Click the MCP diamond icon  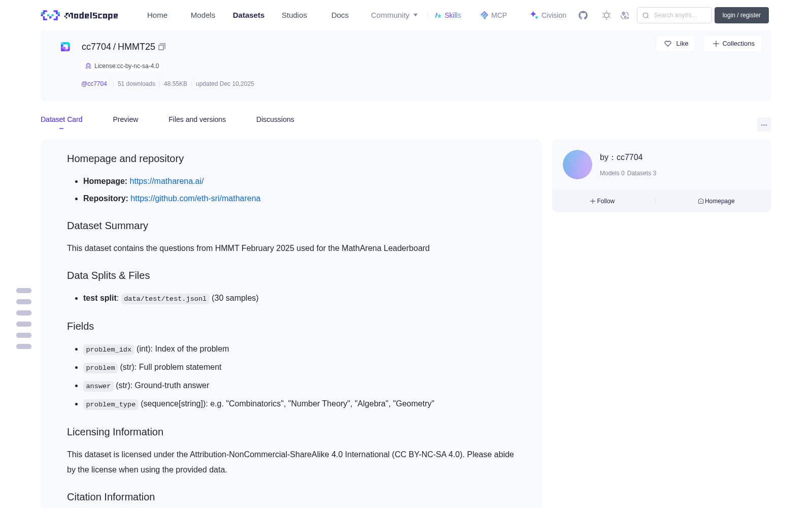[x=484, y=15]
